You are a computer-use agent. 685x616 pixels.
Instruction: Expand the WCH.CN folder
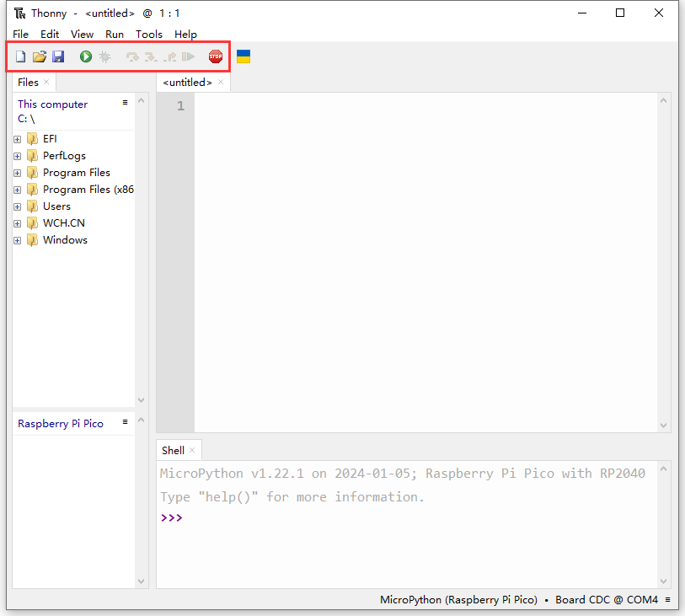tap(18, 223)
